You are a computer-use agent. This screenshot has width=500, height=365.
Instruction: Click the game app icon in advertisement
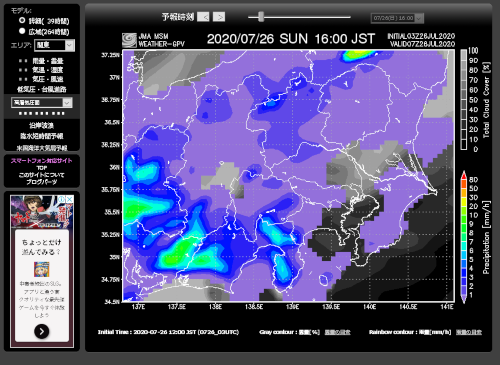(x=42, y=269)
